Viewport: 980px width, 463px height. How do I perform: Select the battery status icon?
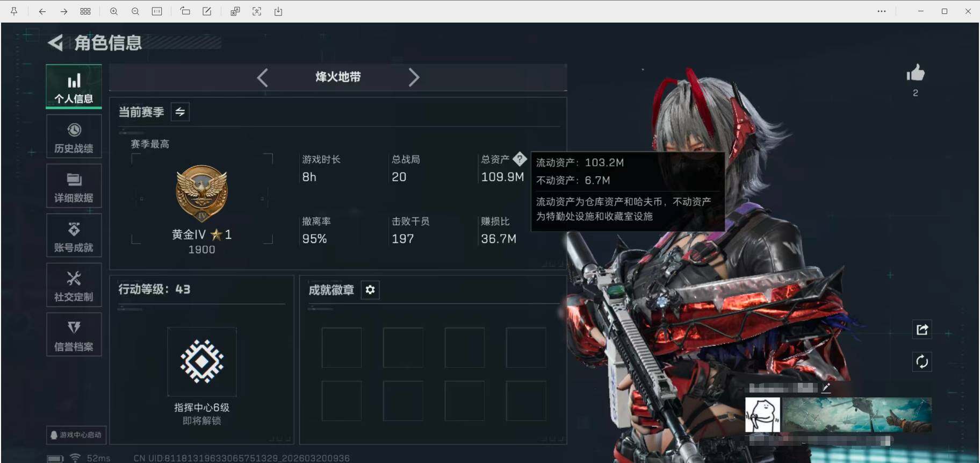(55, 459)
